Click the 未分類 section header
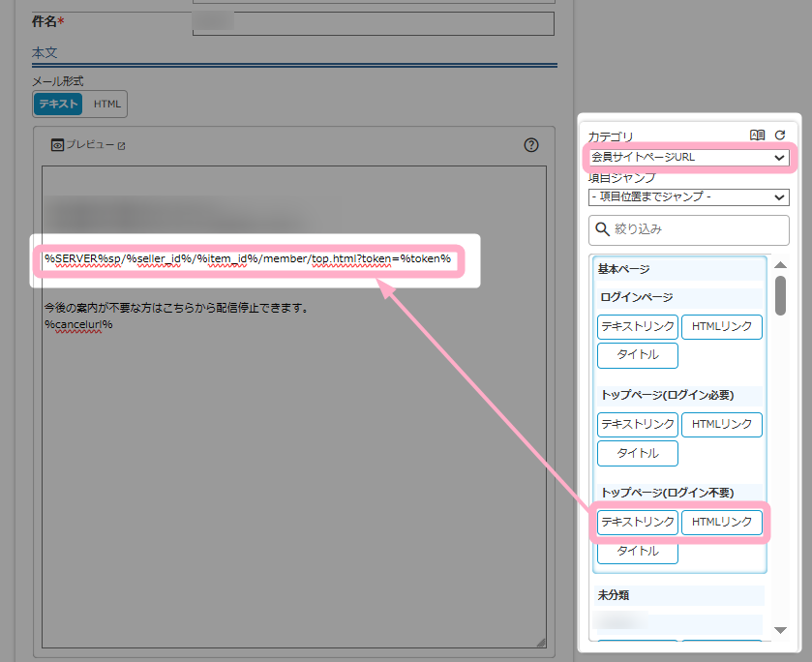Screen dimensions: 812x662 click(678, 595)
